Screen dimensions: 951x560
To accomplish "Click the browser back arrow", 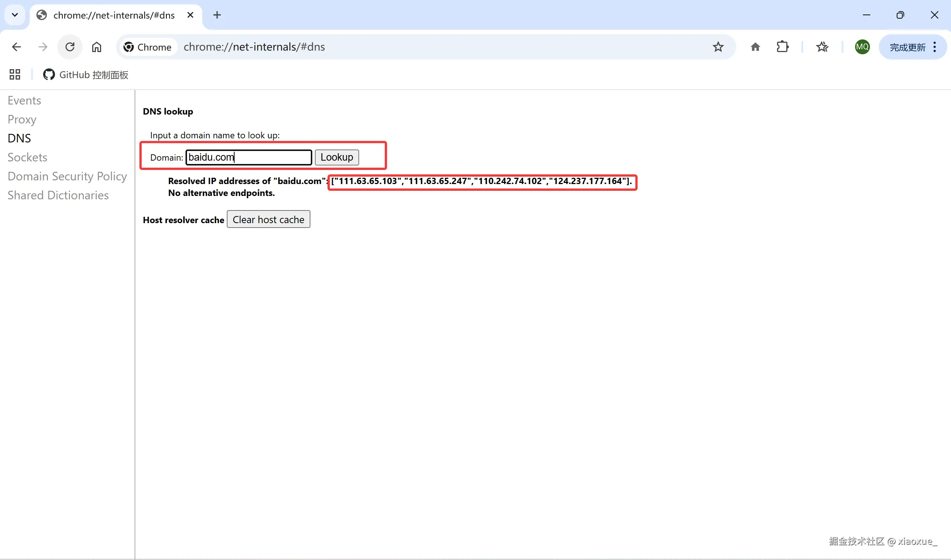I will click(x=16, y=47).
